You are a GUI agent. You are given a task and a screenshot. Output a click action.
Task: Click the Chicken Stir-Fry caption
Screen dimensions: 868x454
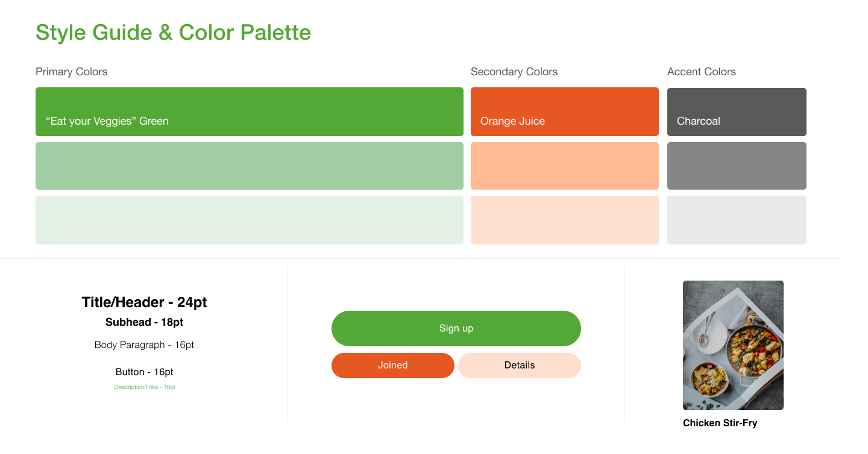point(720,423)
